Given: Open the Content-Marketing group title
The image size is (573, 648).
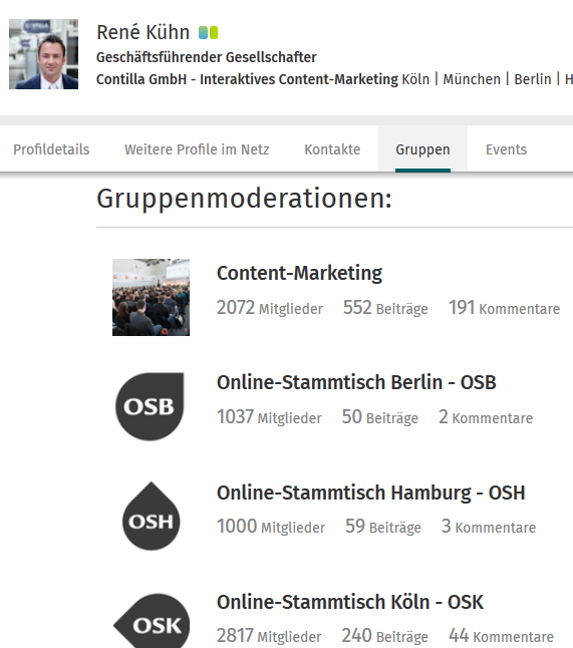Looking at the screenshot, I should (300, 273).
